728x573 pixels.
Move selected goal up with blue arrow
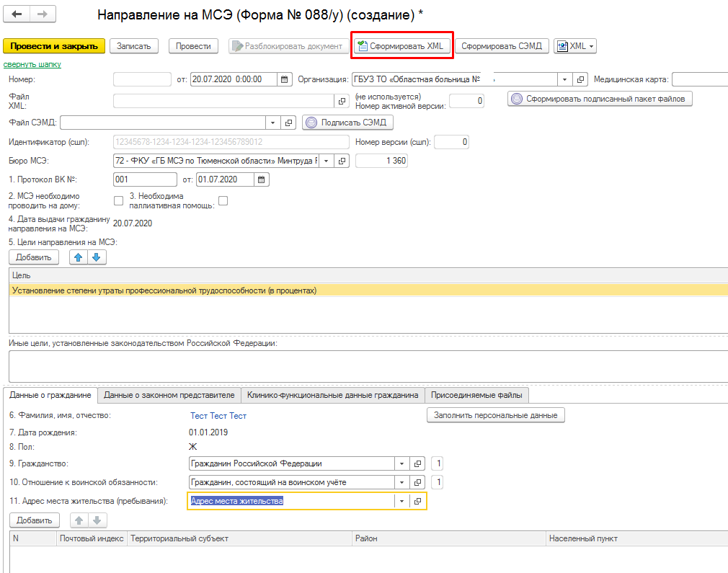point(79,257)
